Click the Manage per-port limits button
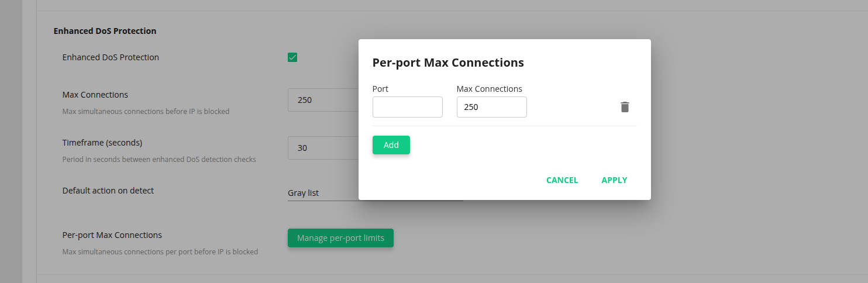868x283 pixels. tap(340, 238)
